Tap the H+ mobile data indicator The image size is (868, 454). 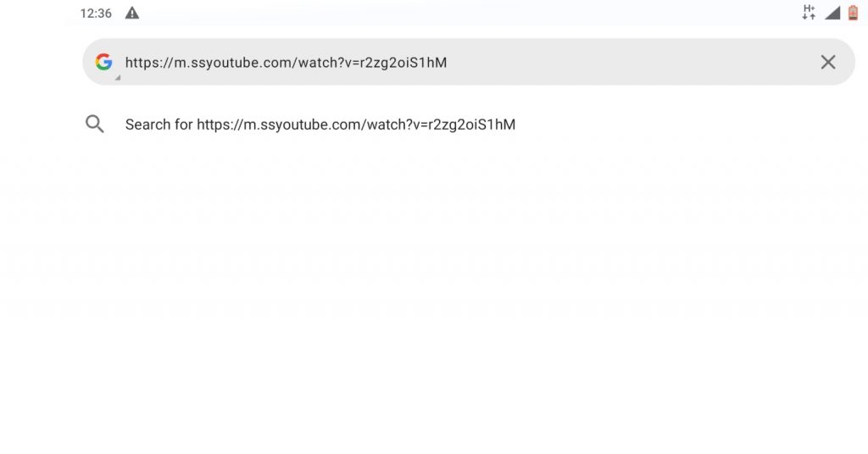coord(809,12)
